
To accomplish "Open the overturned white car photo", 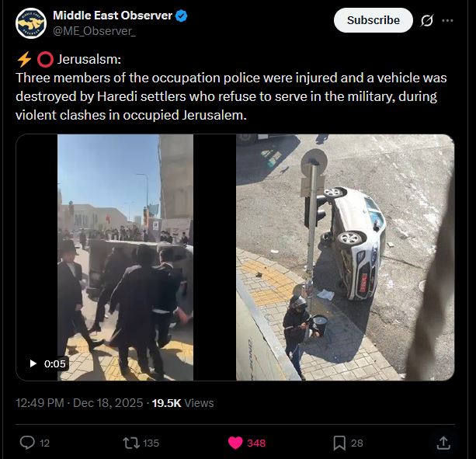I will [x=346, y=257].
